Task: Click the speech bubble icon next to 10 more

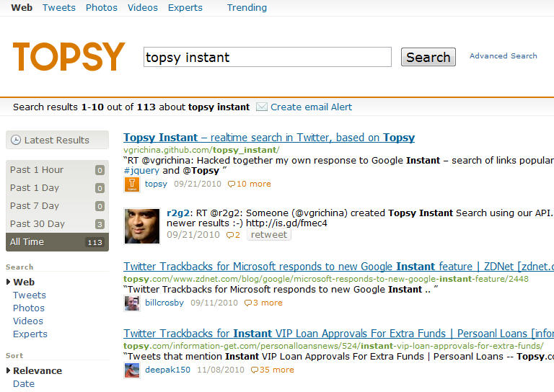Action: point(232,184)
